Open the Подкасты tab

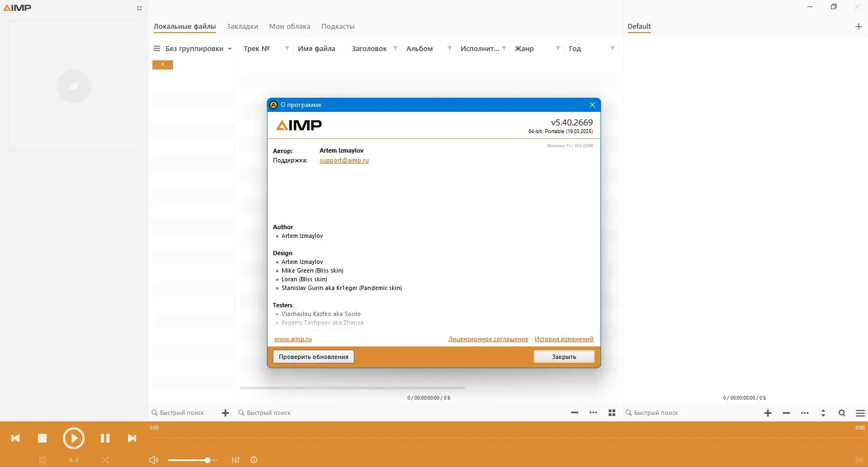click(x=338, y=26)
